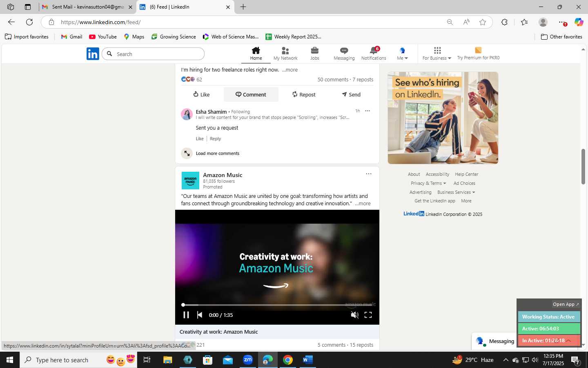
Task: Click the LinkedIn search field
Action: coord(153,54)
